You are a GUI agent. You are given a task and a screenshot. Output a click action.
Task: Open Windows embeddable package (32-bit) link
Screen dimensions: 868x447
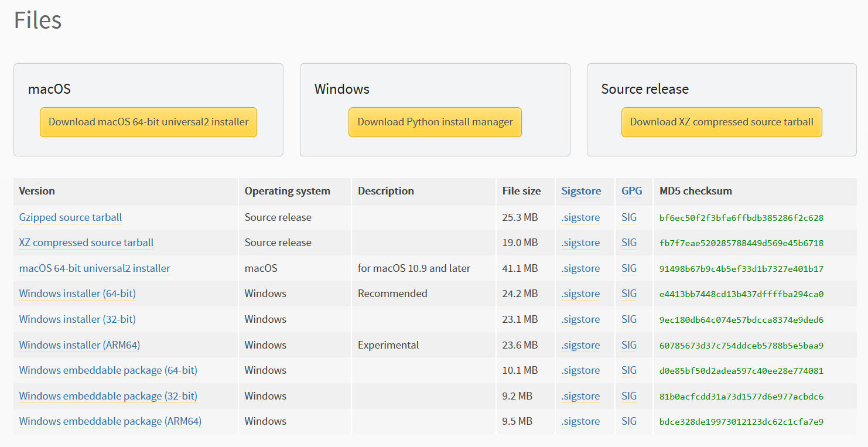[x=108, y=396]
